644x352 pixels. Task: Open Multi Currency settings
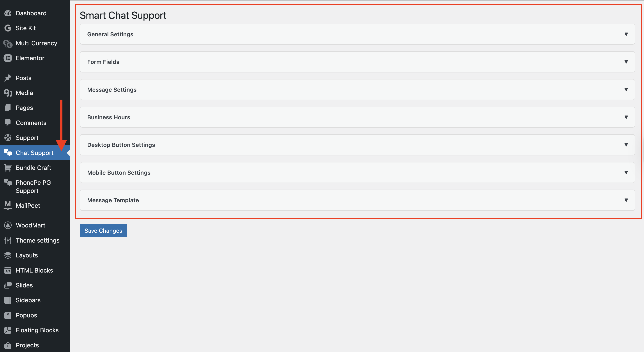pyautogui.click(x=37, y=43)
